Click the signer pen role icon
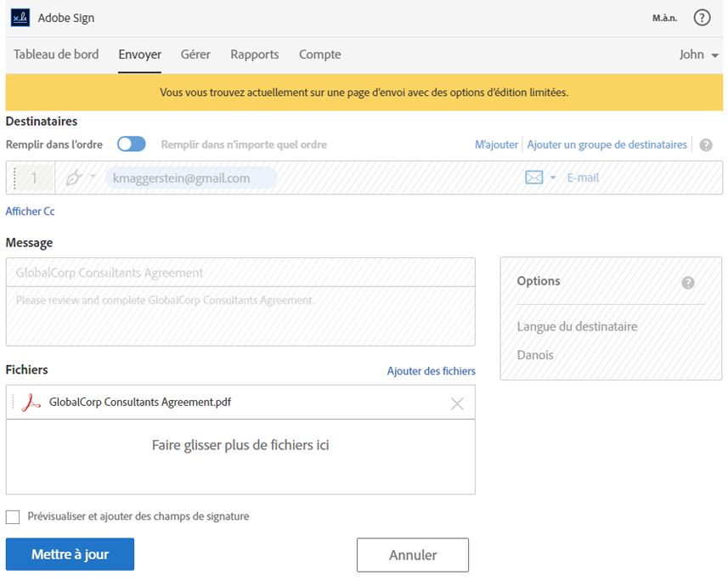Screen dimensions: 728x586 (x=73, y=177)
